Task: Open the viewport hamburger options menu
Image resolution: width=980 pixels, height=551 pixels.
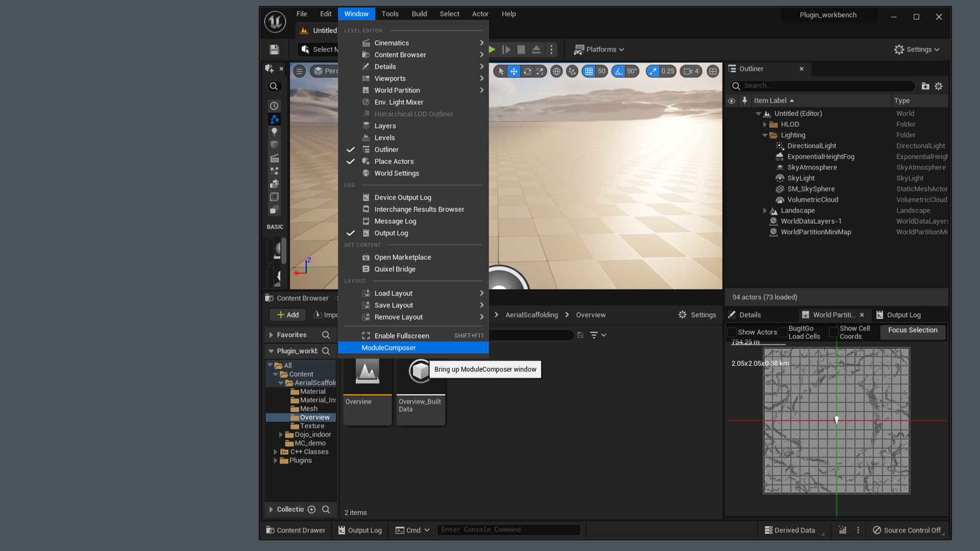Action: point(300,71)
